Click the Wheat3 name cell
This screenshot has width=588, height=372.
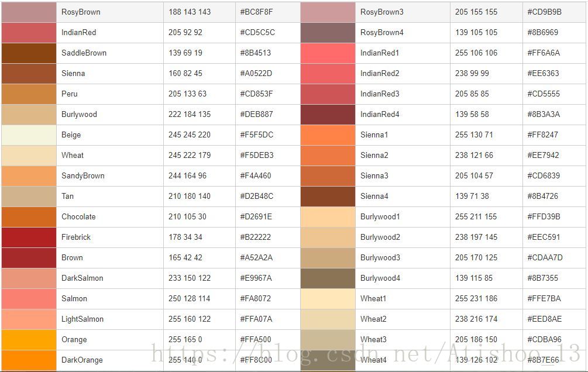click(x=403, y=339)
